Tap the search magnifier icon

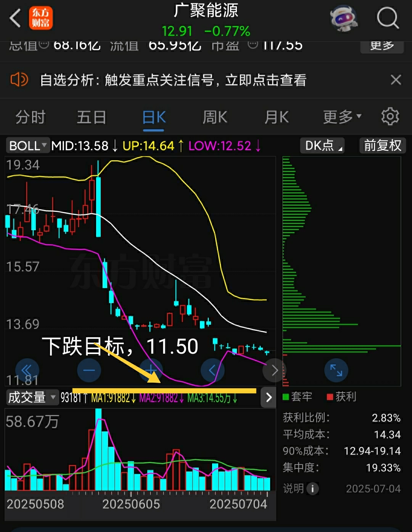tap(388, 18)
